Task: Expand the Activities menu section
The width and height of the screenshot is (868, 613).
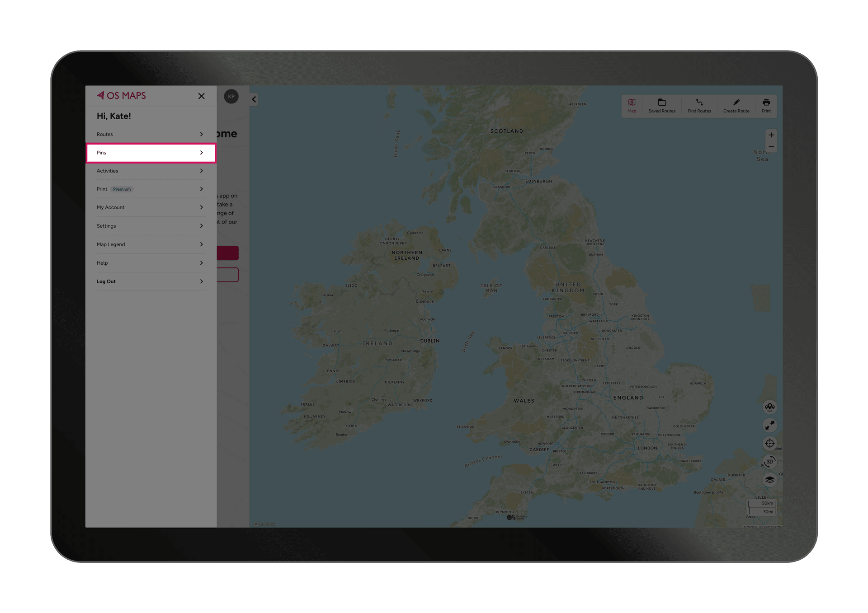Action: [x=150, y=171]
